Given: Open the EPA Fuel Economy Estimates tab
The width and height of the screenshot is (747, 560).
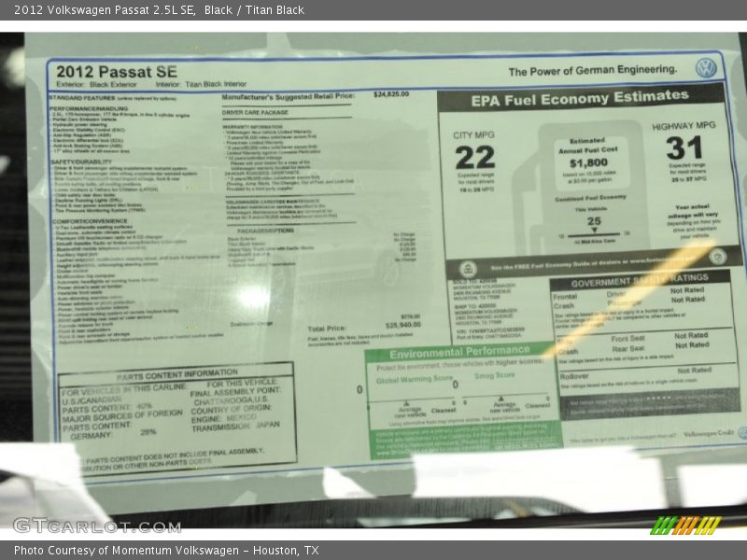Looking at the screenshot, I should click(581, 95).
